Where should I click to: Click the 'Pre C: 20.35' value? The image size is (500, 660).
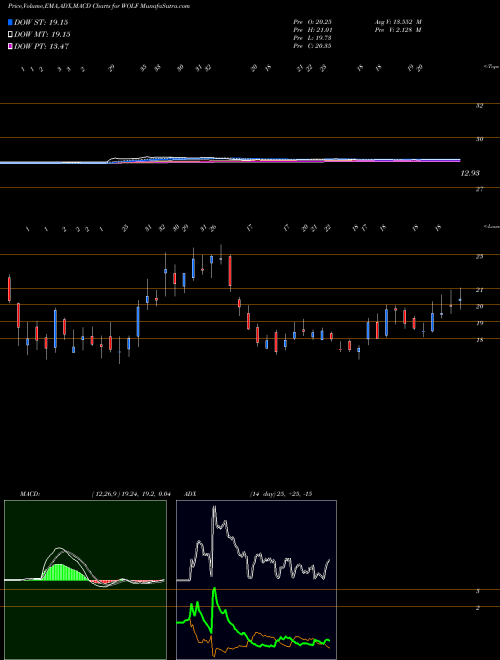(x=312, y=46)
